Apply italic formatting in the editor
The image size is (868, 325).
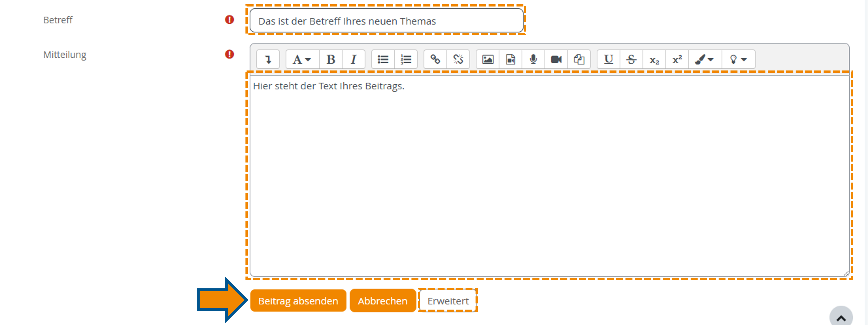coord(353,59)
